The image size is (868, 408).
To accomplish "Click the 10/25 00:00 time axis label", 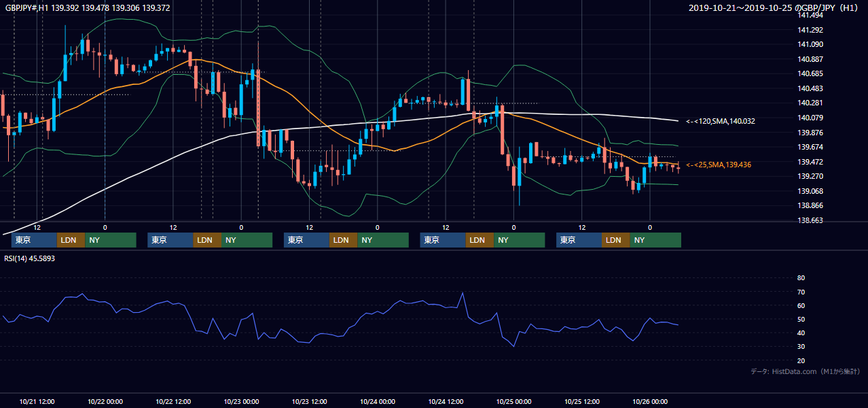I will pyautogui.click(x=514, y=401).
